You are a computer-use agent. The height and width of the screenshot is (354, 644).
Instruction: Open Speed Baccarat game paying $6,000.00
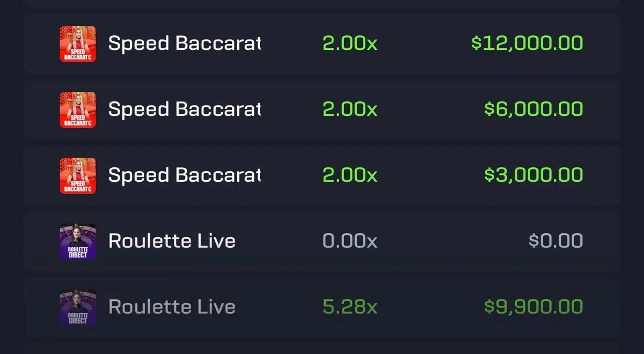point(185,109)
